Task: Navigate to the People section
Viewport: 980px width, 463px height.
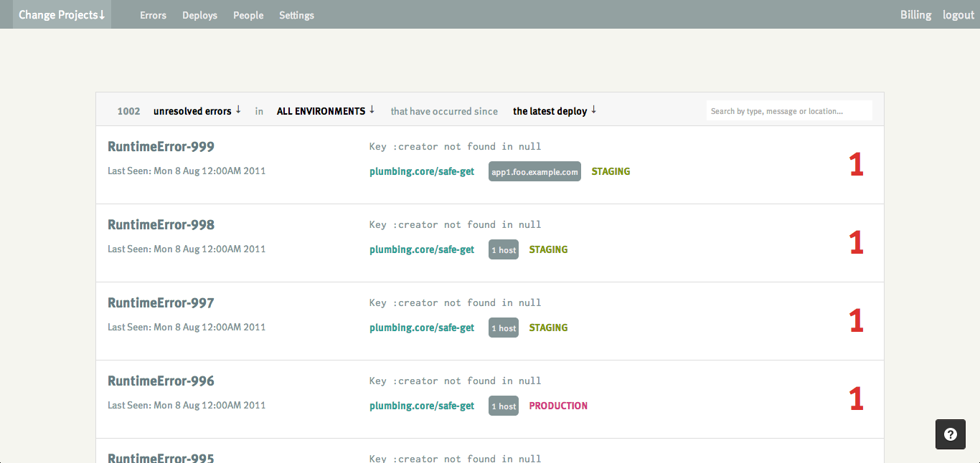Action: click(248, 15)
